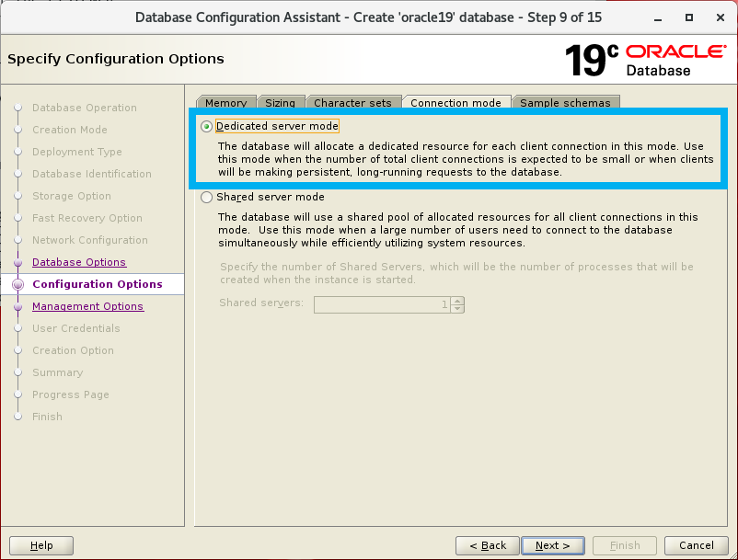Click the Specify Configuration Options heading
Viewport: 738px width, 560px height.
pyautogui.click(x=116, y=59)
